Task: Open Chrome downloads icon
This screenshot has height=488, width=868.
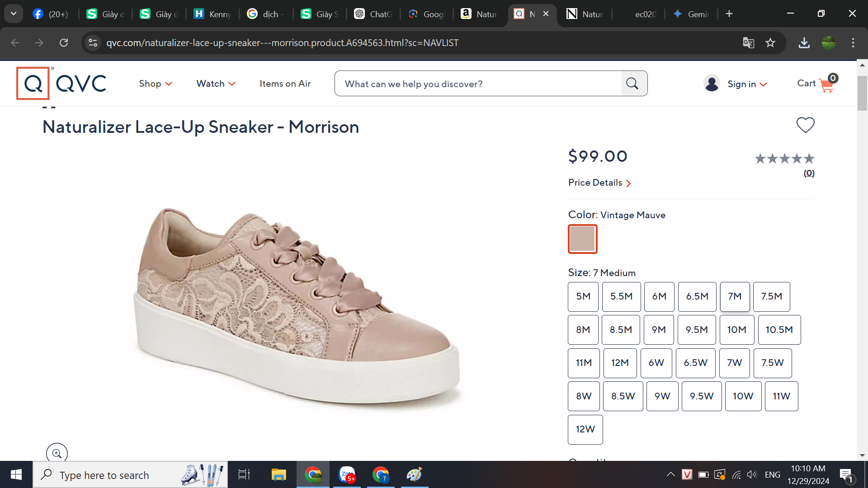Action: [804, 43]
